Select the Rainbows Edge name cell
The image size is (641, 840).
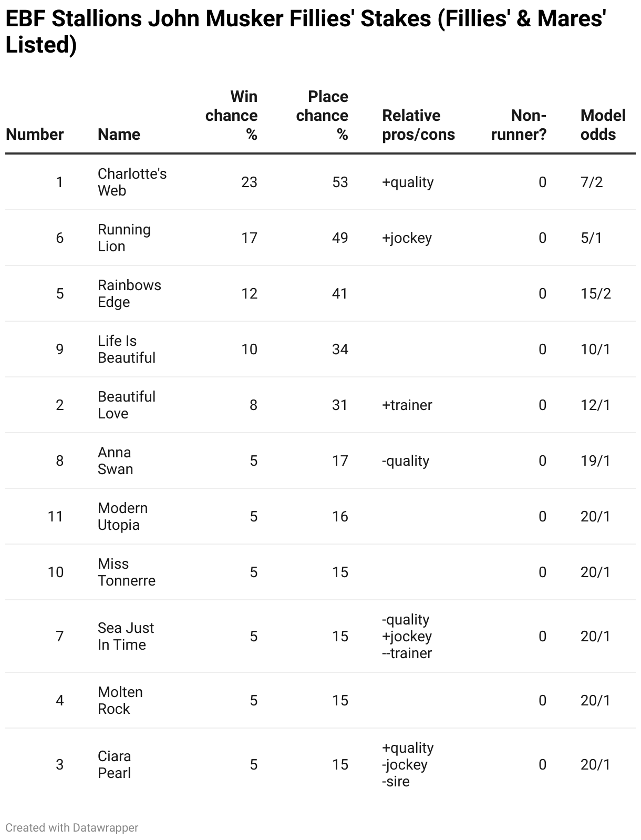click(x=130, y=293)
